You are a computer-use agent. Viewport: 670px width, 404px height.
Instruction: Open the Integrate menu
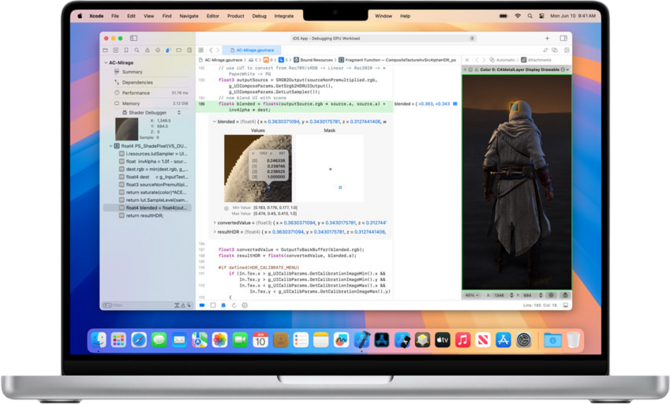(284, 16)
